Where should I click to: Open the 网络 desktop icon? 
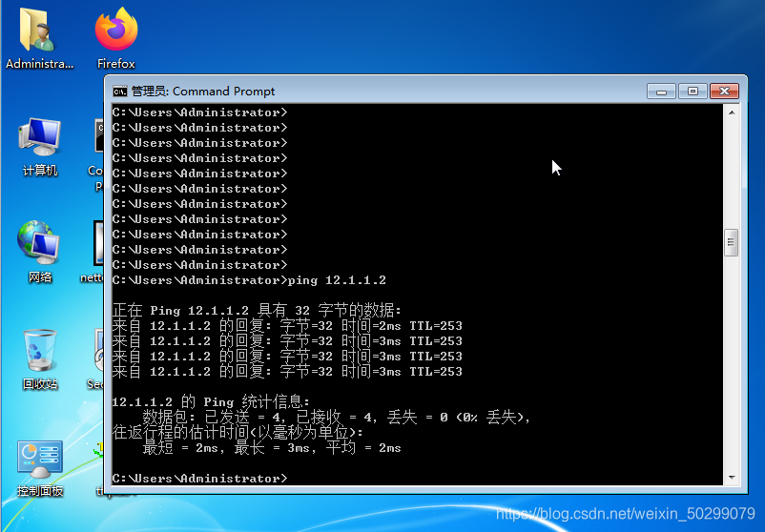click(x=39, y=252)
